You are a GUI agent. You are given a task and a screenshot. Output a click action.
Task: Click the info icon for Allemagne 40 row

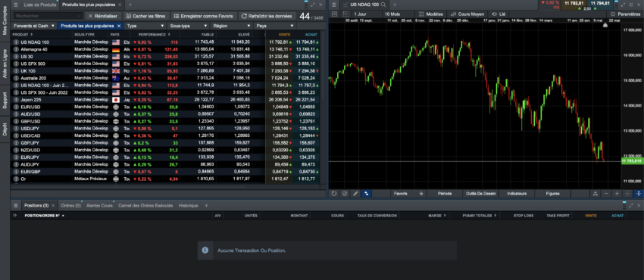pyautogui.click(x=16, y=49)
